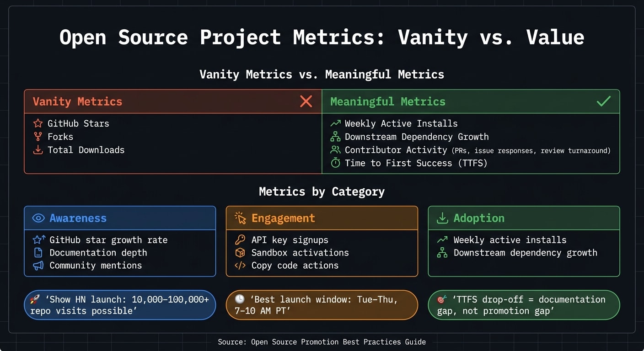Click the stopwatch icon beside Time to First Success
This screenshot has width=644, height=351.
(x=336, y=163)
